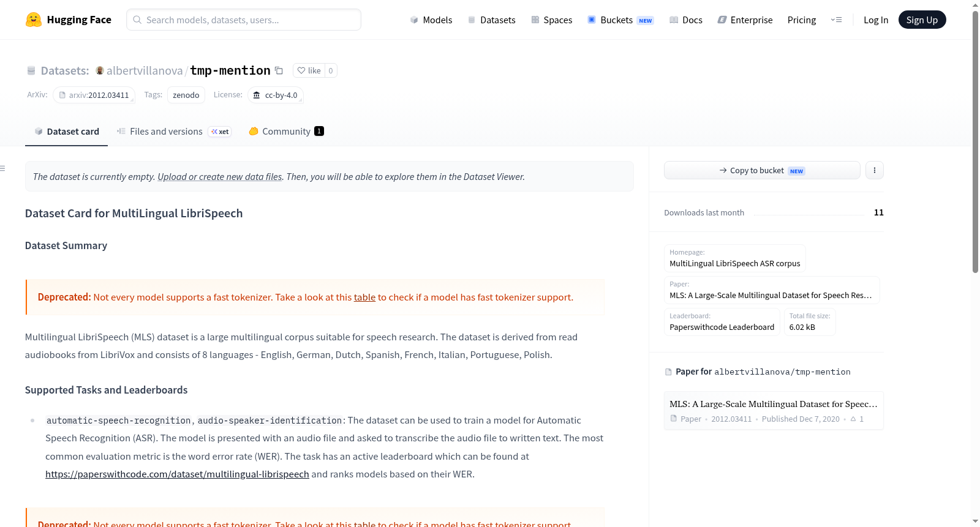Follow the Upload or create new data files link
Viewport: 980px width, 527px height.
point(220,177)
